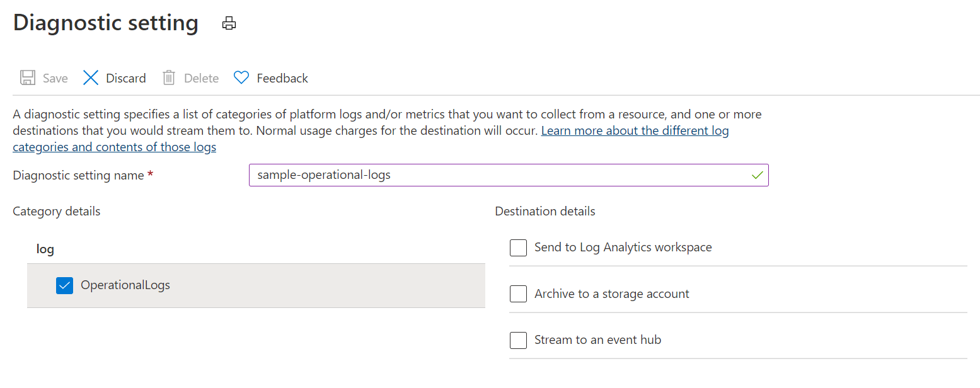The height and width of the screenshot is (388, 980).
Task: Check the Stream to an event hub box
Action: (518, 340)
